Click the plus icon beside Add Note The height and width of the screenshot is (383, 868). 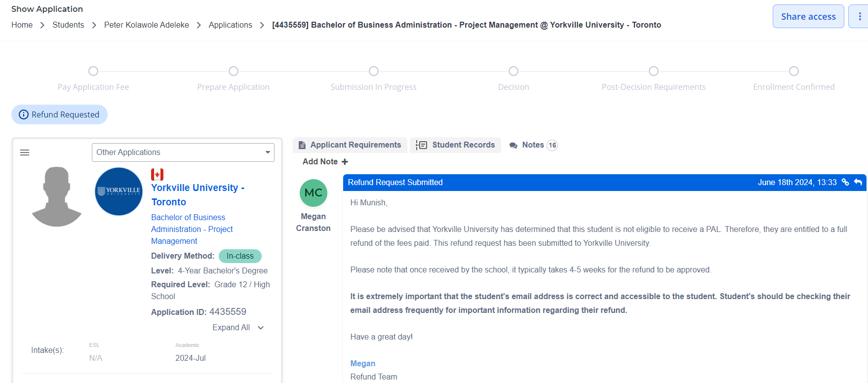click(345, 162)
